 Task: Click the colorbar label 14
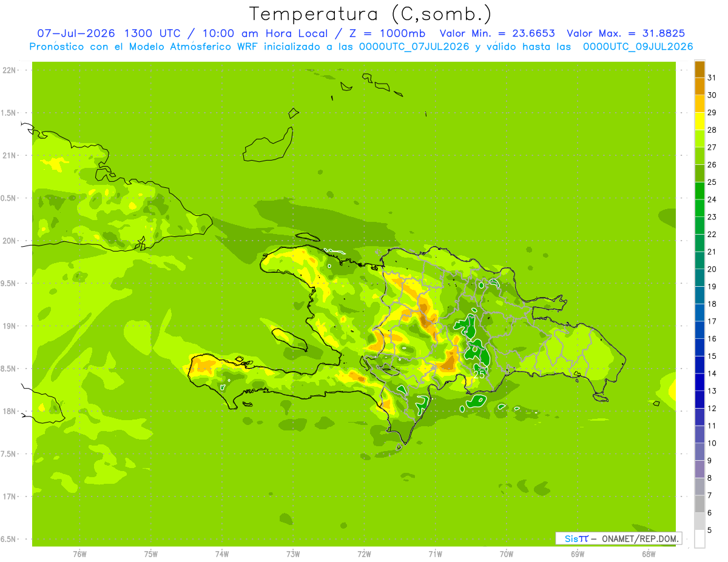712,373
